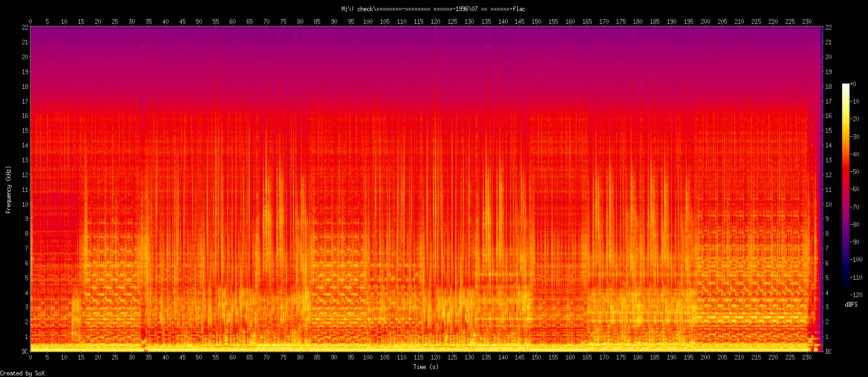Click the dBFS color gradient bar
Viewport: 868px width, 377px height.
point(846,189)
